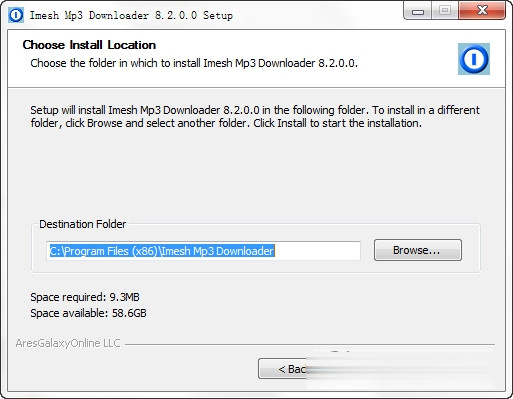Click the highlighted "Imesh Mp3 Downloader" path text
This screenshot has width=513, height=399.
pyautogui.click(x=217, y=251)
